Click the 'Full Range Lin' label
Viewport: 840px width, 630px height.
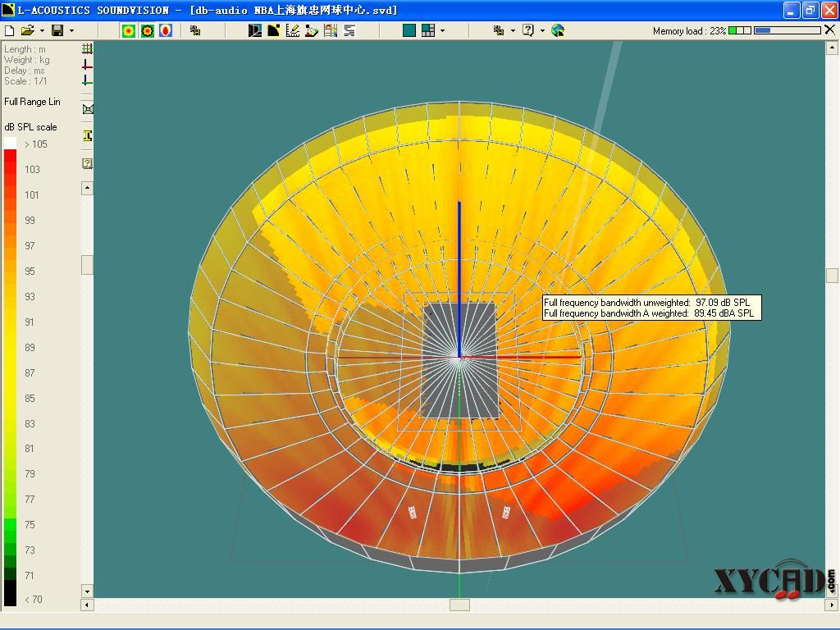32,102
